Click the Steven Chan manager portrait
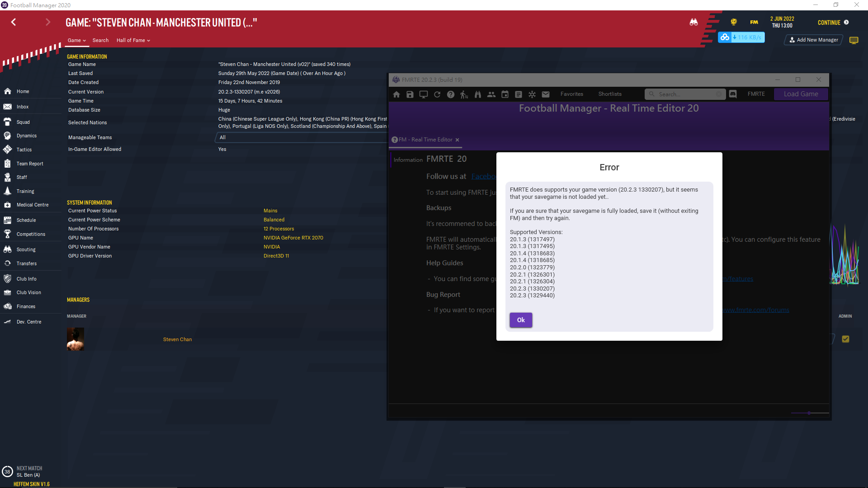868x488 pixels. [x=75, y=339]
